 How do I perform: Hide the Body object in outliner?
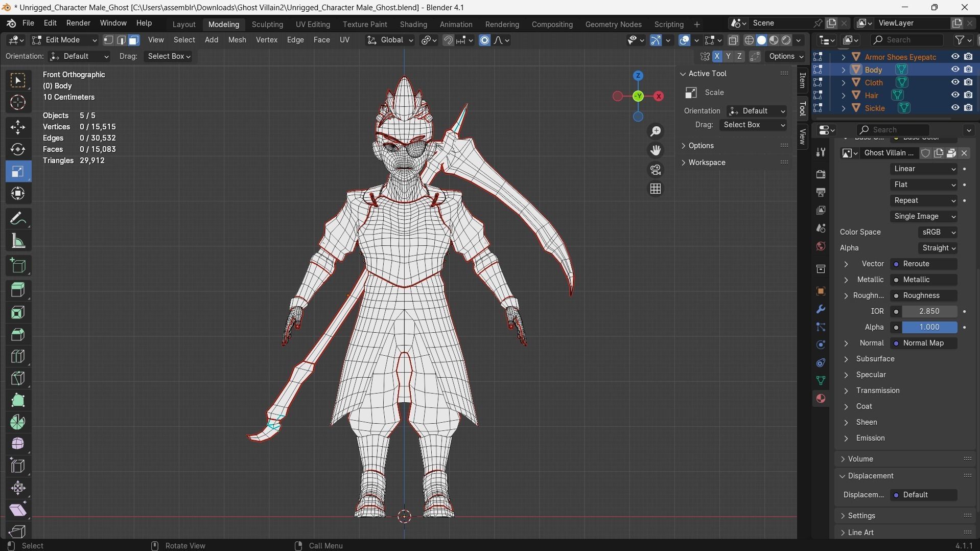955,70
